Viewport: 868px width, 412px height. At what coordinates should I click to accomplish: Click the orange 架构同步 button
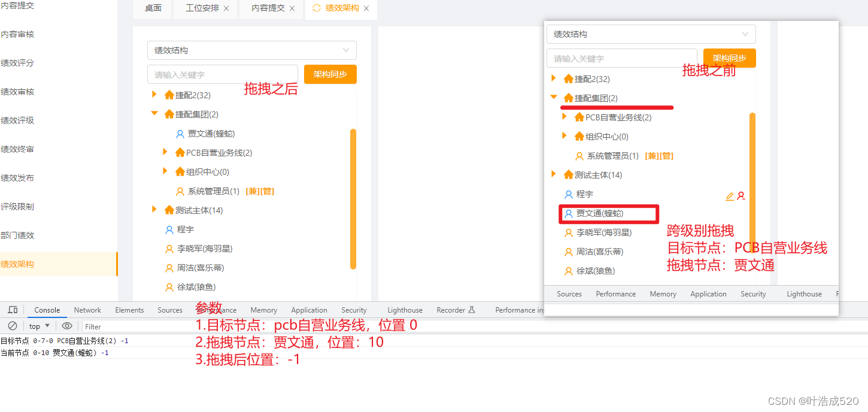coord(729,58)
